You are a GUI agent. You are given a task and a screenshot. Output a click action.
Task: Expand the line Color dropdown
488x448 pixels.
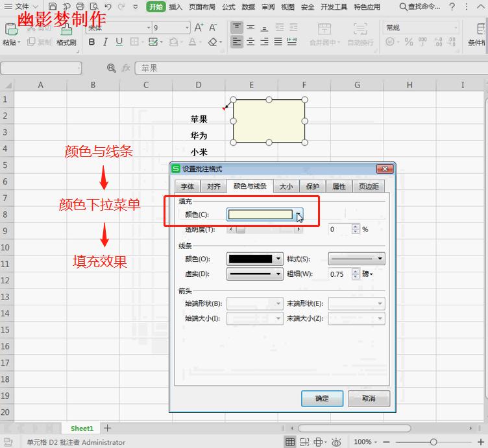tap(278, 259)
